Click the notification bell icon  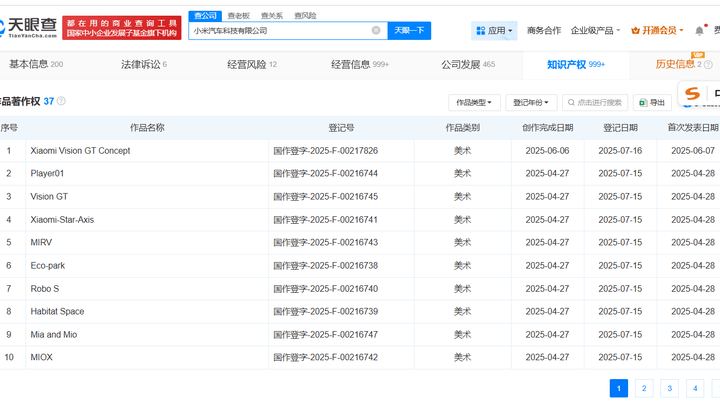pyautogui.click(x=699, y=31)
